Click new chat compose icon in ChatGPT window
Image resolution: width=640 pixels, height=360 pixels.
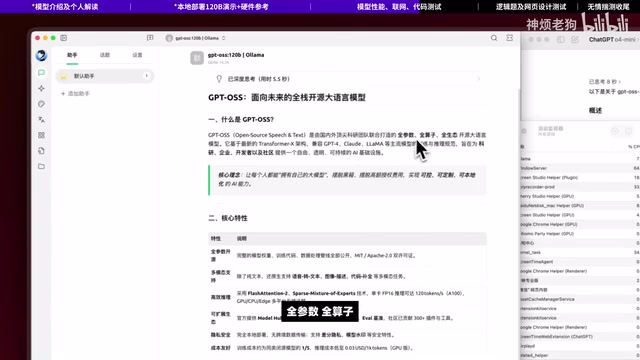coord(575,40)
